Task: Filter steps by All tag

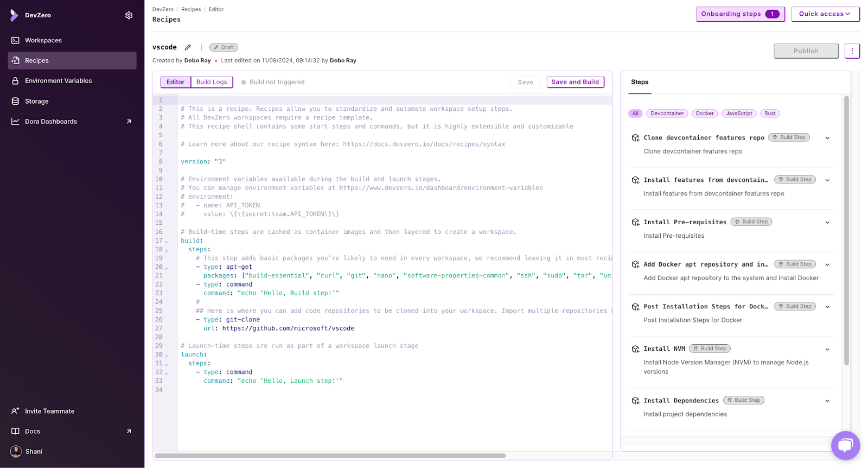Action: coord(635,113)
